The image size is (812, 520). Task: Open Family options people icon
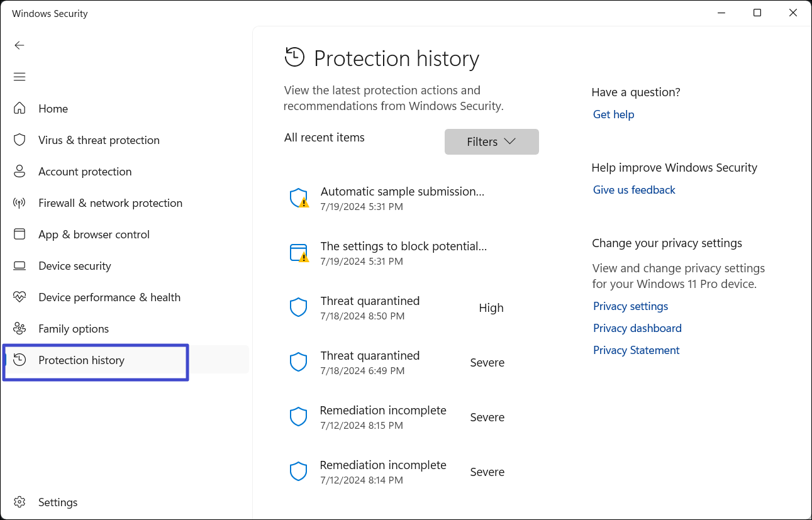coord(19,328)
